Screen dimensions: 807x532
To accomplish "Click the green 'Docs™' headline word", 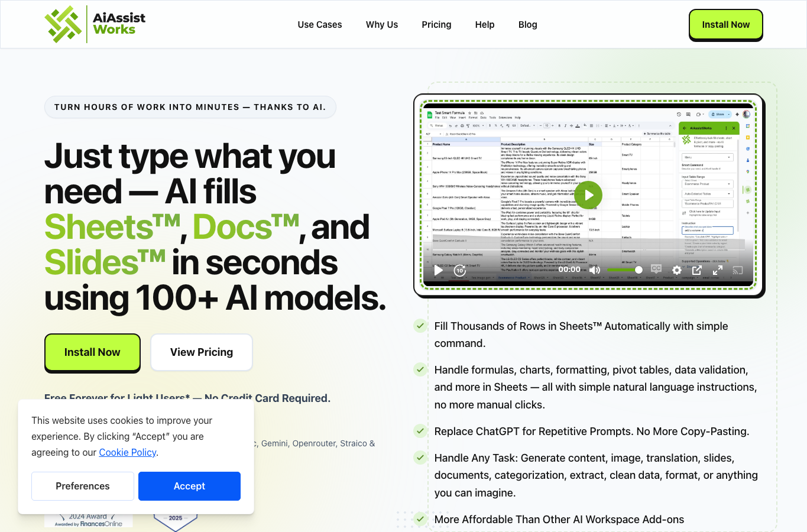I will click(246, 227).
